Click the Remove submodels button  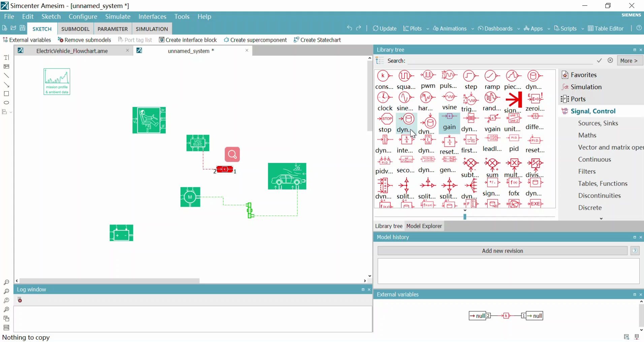click(x=85, y=40)
